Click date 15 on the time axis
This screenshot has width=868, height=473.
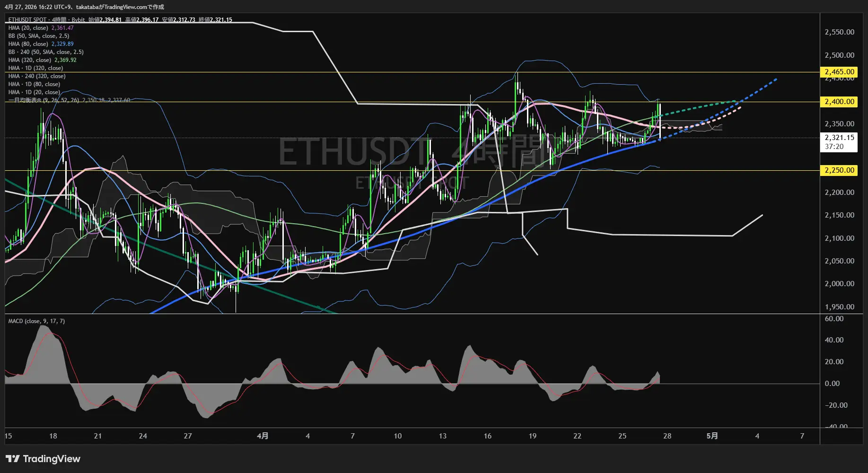(9, 436)
